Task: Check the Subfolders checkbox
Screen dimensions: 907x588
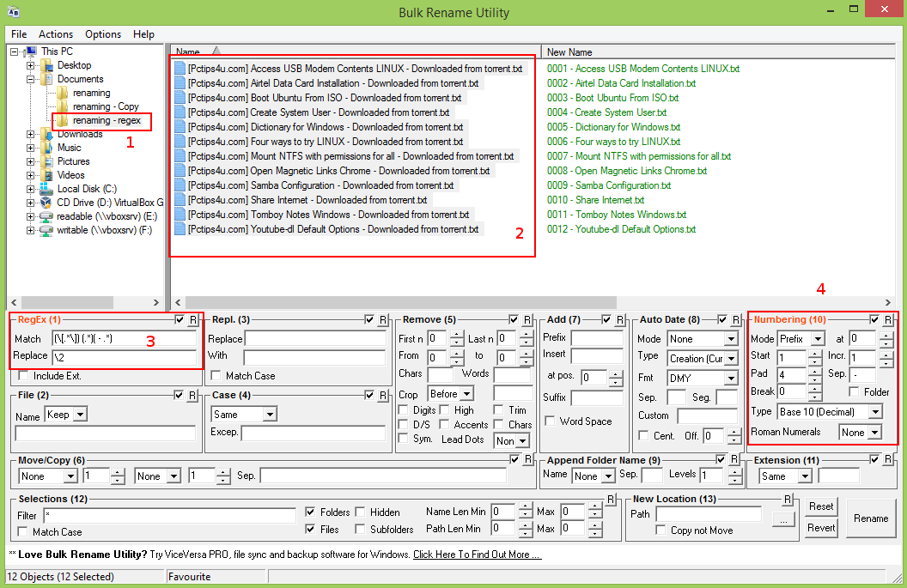Action: 360,529
